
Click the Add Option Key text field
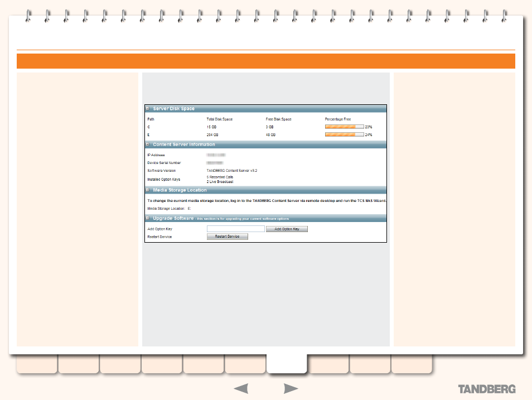pyautogui.click(x=235, y=229)
